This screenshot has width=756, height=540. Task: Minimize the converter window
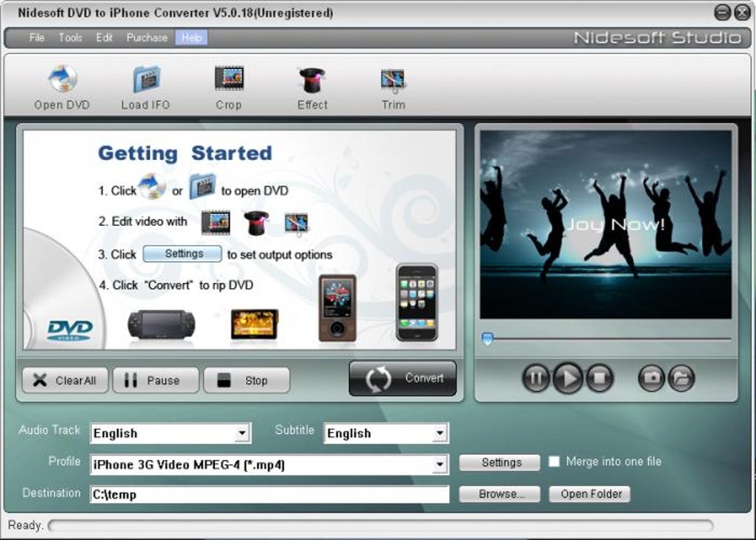[x=722, y=13]
